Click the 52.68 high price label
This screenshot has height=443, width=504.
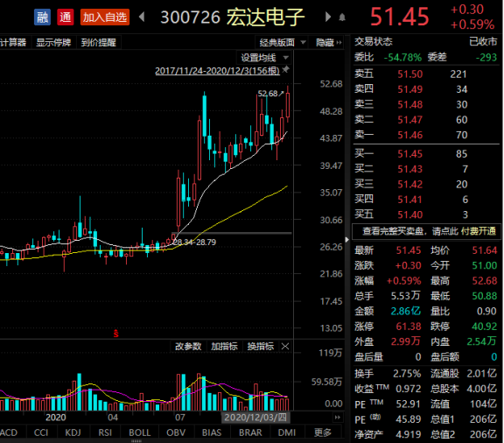pyautogui.click(x=268, y=94)
